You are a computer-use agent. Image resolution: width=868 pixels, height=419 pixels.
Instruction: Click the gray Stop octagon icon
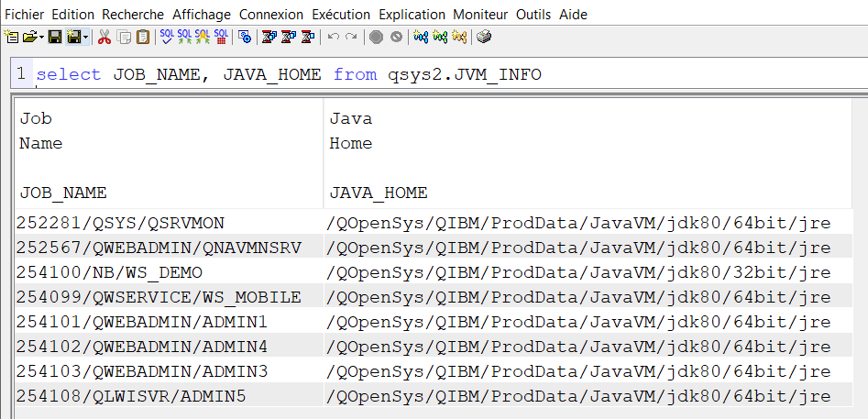(377, 37)
